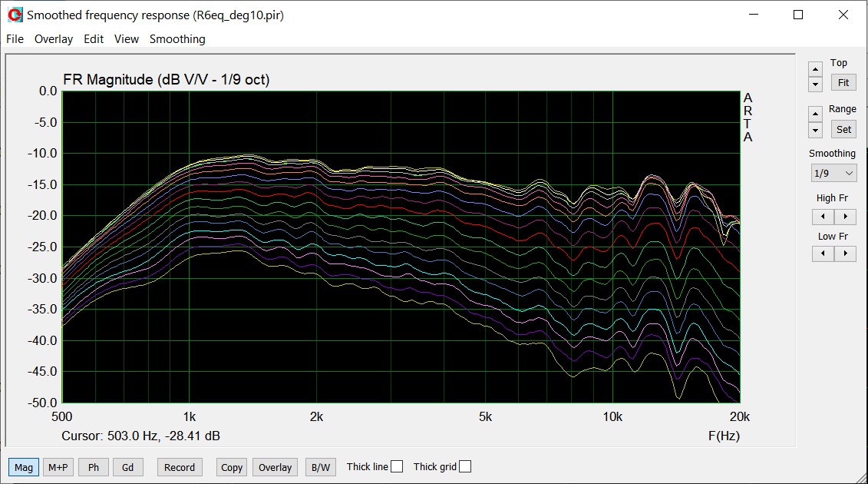
Task: Click the Record button
Action: pyautogui.click(x=180, y=467)
